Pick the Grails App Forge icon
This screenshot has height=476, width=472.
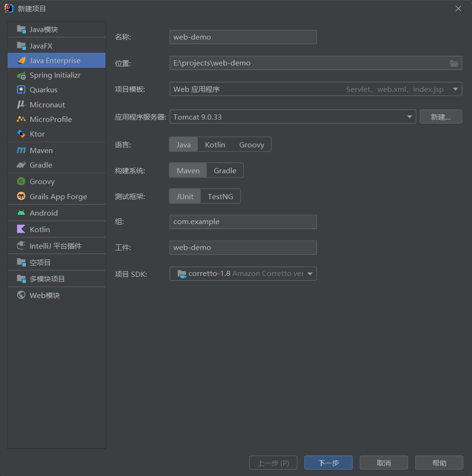(21, 196)
